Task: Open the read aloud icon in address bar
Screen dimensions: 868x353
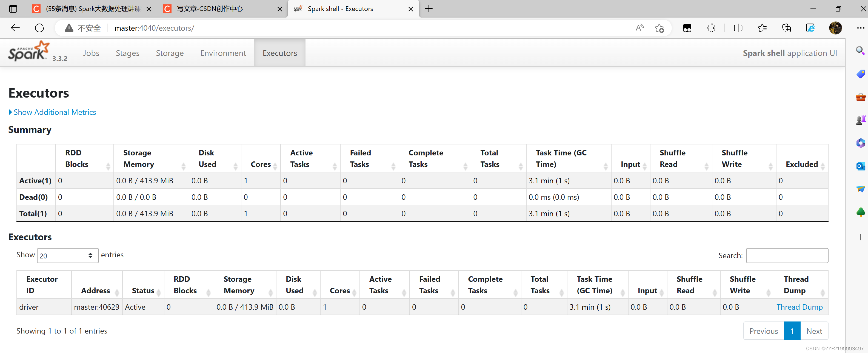Action: pos(639,28)
